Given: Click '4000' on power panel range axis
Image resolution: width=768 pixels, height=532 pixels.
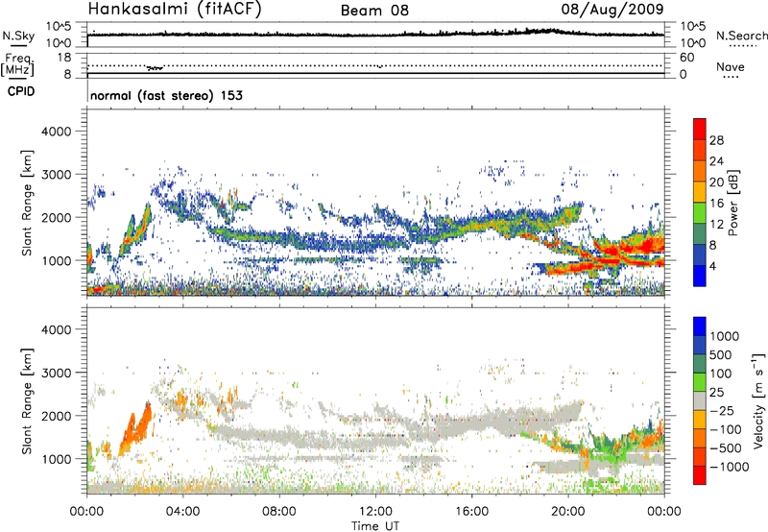Looking at the screenshot, I should 57,132.
